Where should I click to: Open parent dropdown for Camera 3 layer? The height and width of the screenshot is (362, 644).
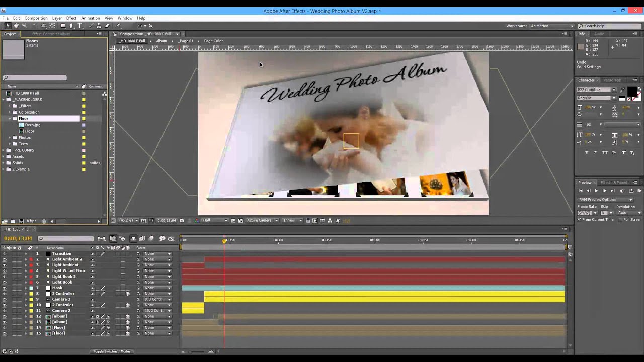(x=157, y=299)
